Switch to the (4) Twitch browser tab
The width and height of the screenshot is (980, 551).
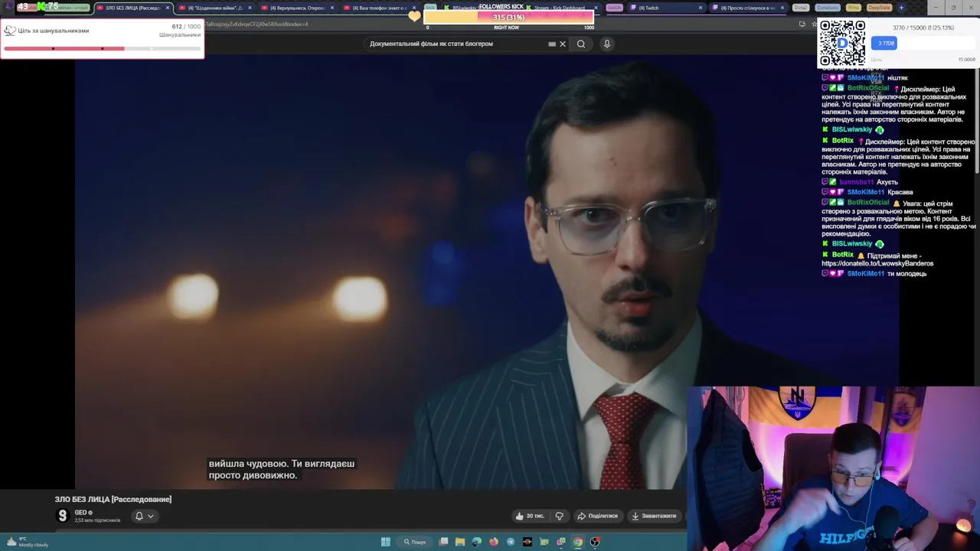pos(665,8)
